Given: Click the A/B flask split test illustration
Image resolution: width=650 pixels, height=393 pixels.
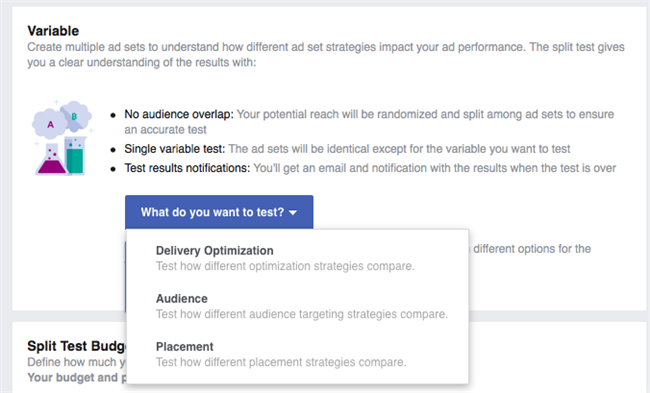Looking at the screenshot, I should (63, 138).
